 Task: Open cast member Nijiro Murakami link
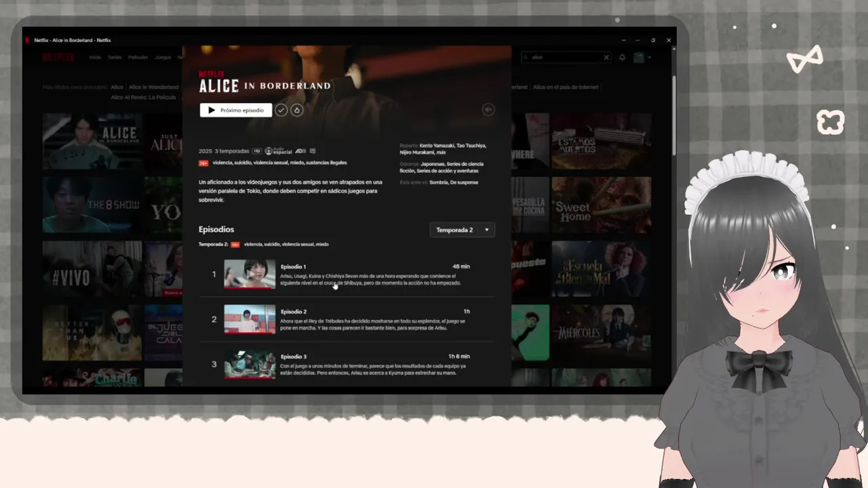click(417, 152)
